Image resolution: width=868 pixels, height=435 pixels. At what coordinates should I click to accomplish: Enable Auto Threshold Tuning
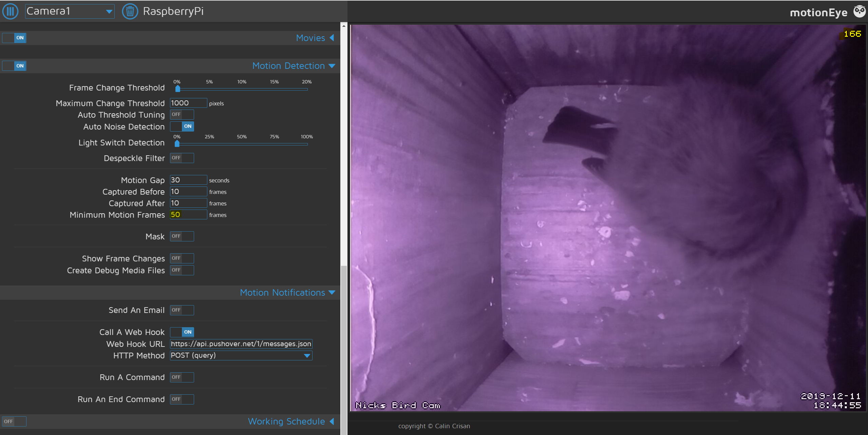pos(182,115)
